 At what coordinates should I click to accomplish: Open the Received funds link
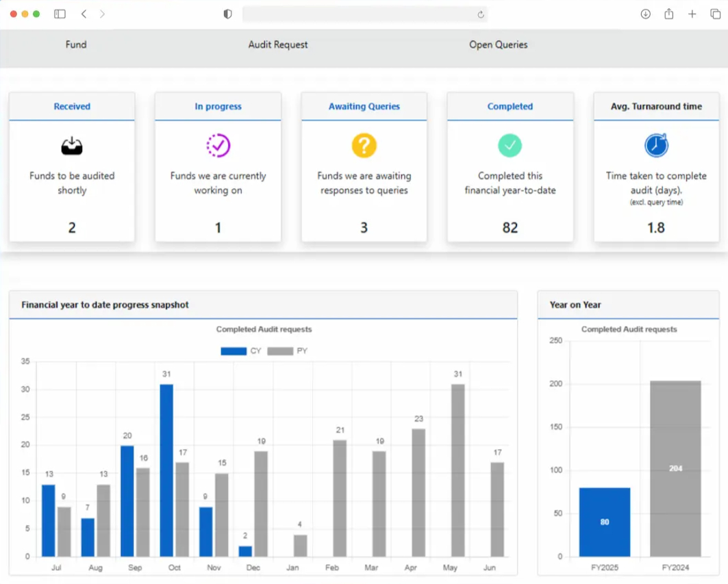point(72,107)
